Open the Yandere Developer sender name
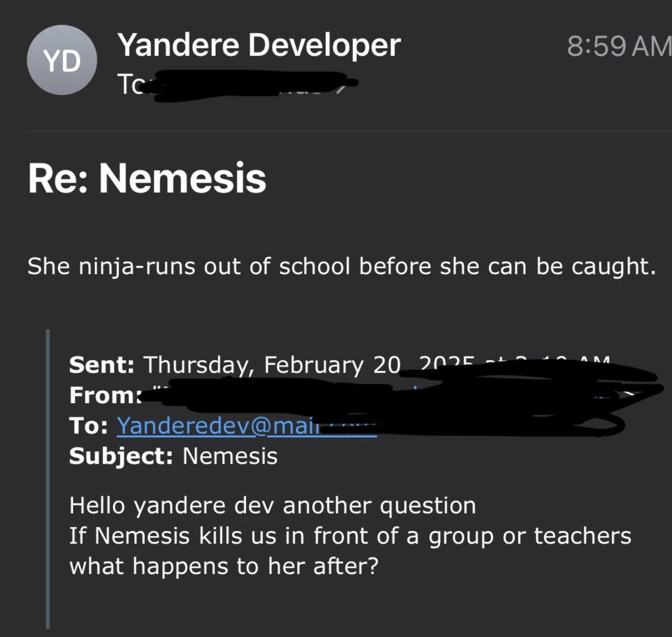Viewport: 672px width, 637px height. click(x=259, y=44)
